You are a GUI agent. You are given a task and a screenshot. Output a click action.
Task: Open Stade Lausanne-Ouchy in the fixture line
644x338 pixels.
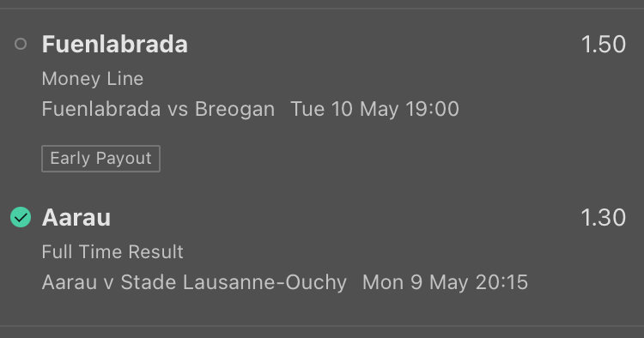[234, 282]
